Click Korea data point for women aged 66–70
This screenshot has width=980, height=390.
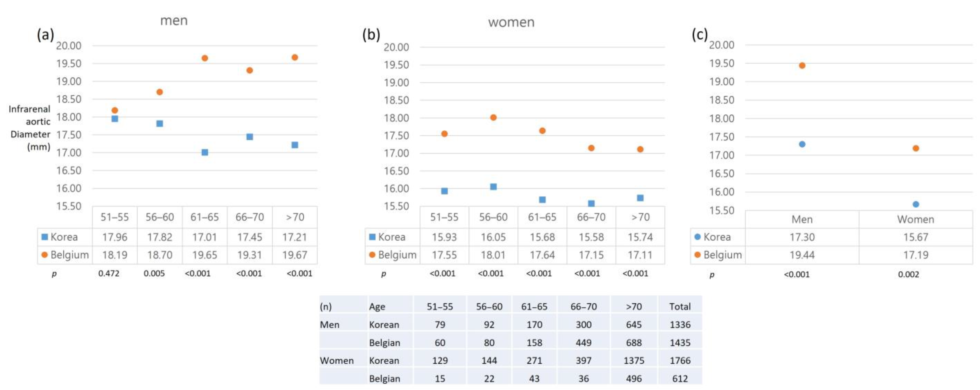click(591, 203)
